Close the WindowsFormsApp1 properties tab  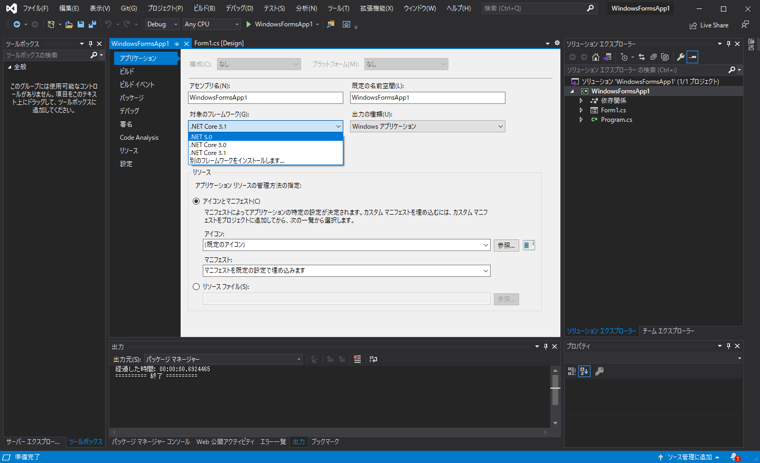186,44
